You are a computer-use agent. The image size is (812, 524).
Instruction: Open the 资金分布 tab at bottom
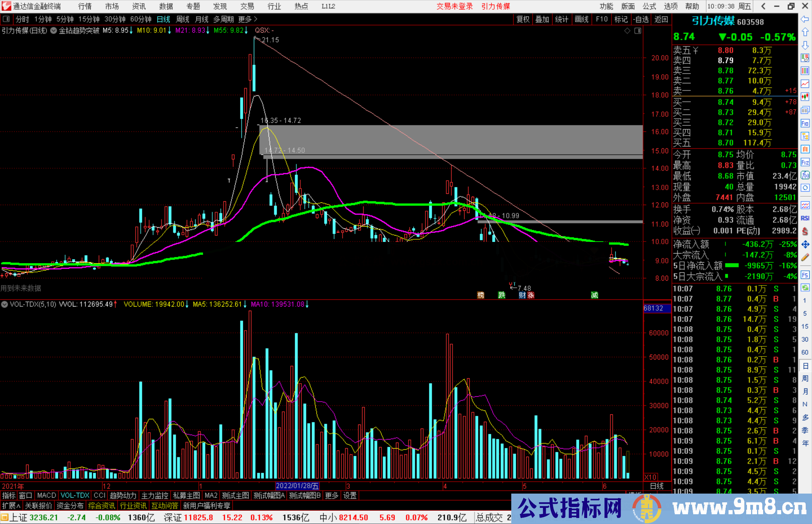[70, 506]
